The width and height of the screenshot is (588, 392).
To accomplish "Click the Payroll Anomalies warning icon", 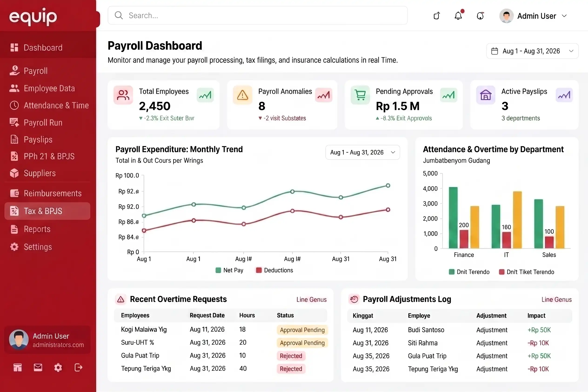I will [242, 95].
